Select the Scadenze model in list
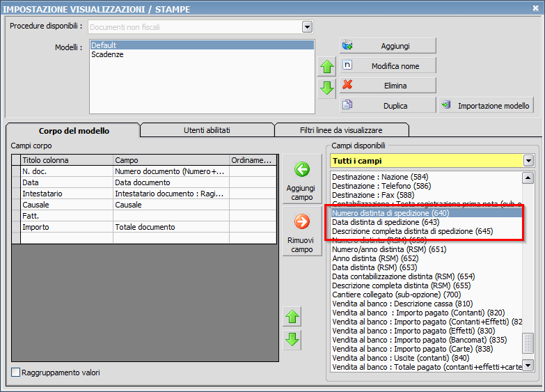This screenshot has width=545, height=392. pyautogui.click(x=202, y=54)
